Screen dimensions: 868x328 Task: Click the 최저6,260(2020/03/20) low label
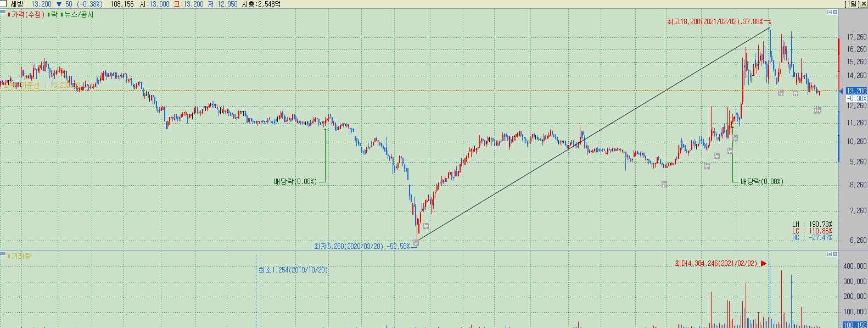click(362, 247)
